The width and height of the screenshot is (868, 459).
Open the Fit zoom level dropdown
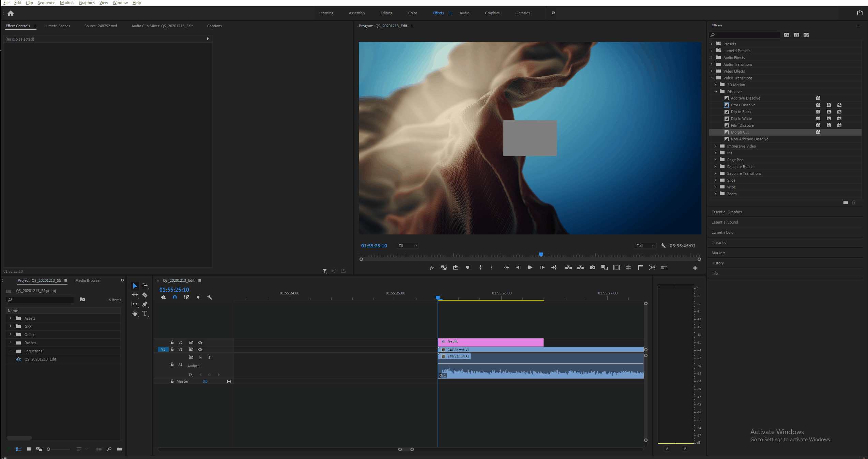[407, 246]
